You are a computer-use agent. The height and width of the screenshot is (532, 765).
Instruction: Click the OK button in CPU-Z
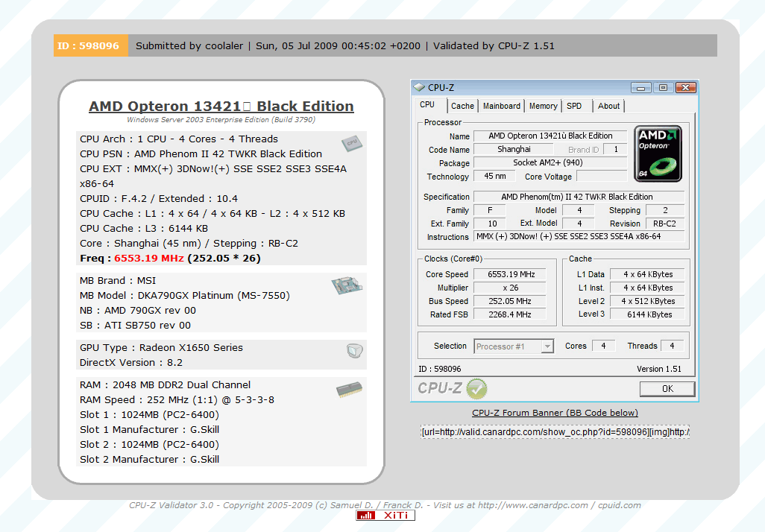click(x=667, y=389)
